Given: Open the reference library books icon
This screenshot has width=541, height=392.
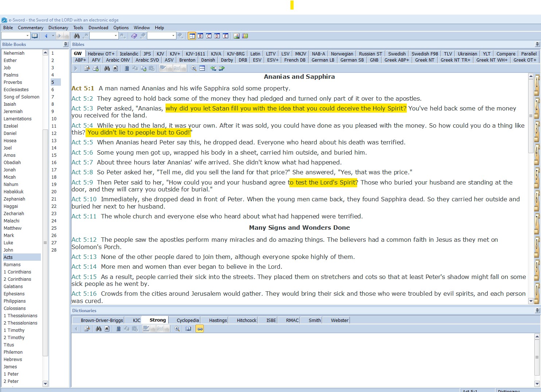Looking at the screenshot, I should pos(245,36).
